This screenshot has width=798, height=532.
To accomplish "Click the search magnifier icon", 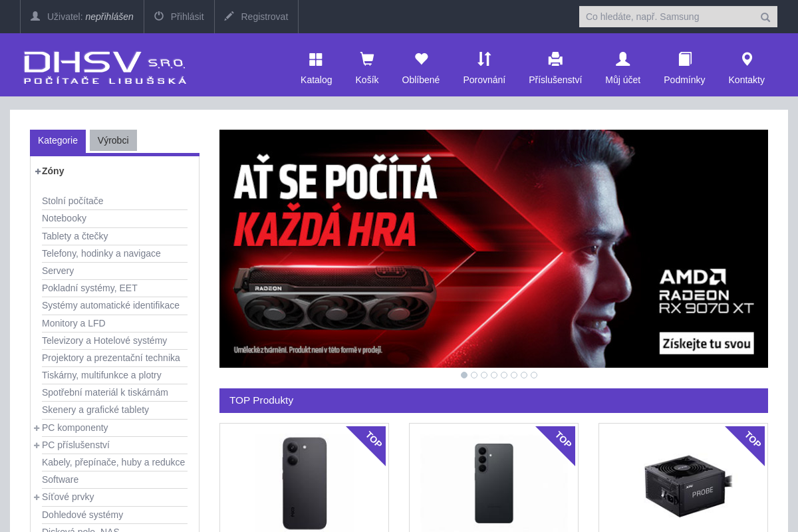I will pos(765,17).
